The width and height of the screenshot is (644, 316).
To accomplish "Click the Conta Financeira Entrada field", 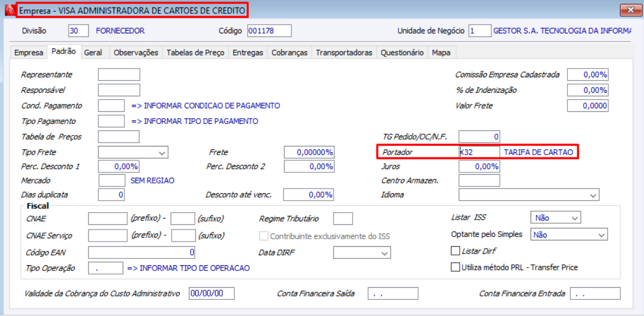I will [596, 294].
